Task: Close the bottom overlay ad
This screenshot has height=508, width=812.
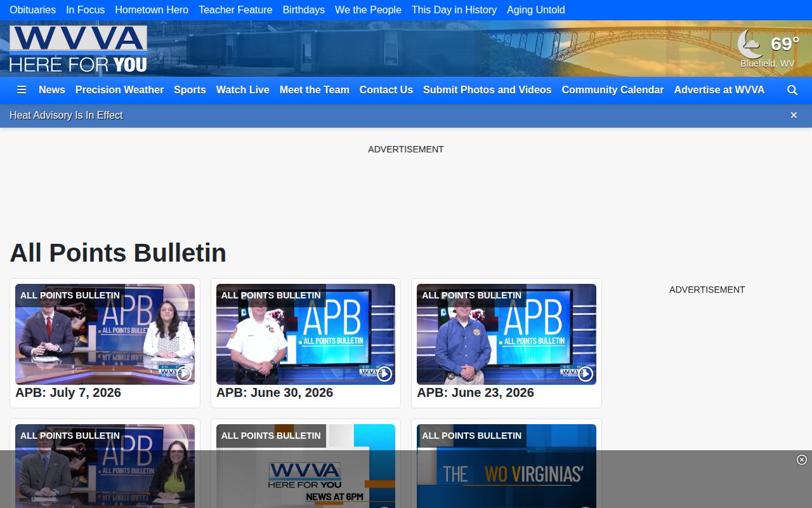Action: pyautogui.click(x=802, y=460)
